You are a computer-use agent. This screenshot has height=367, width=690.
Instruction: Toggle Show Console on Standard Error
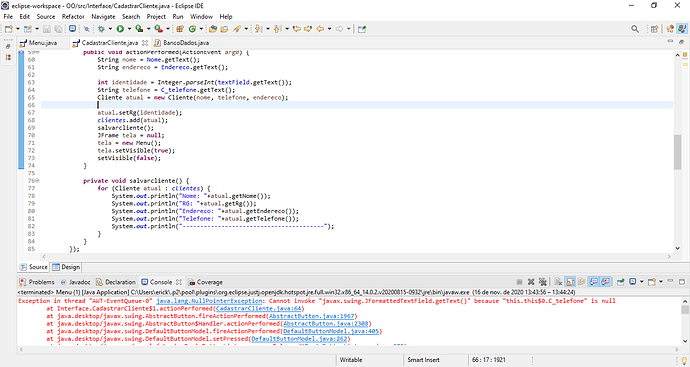[605, 282]
